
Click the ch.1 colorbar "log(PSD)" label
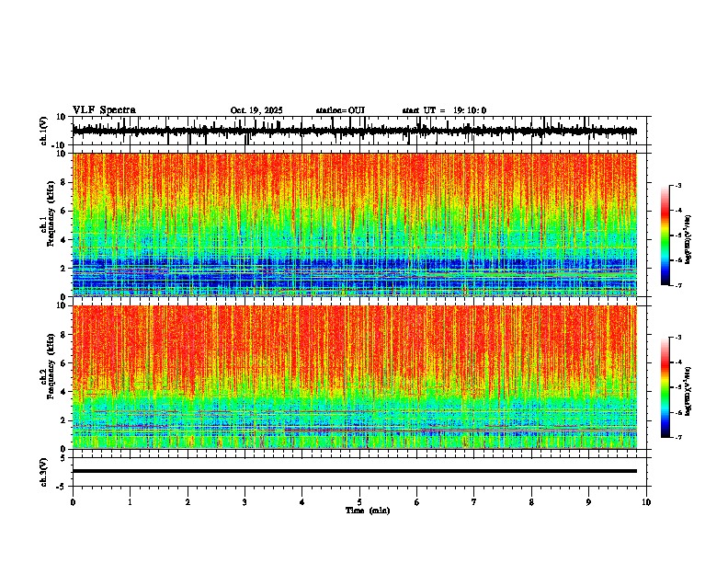[688, 240]
